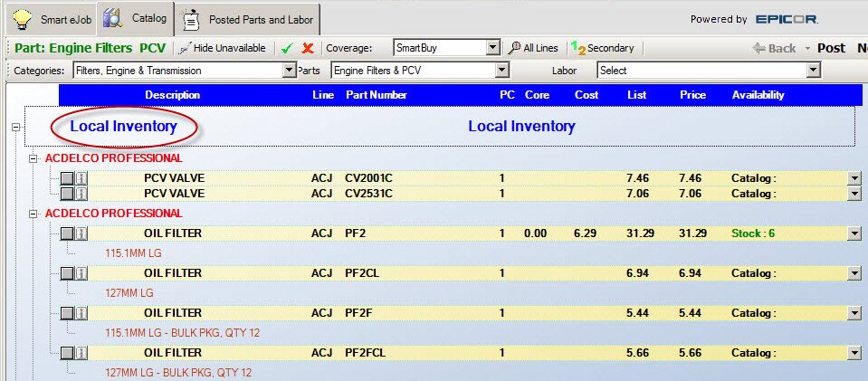Expand the Categories dropdown list
The width and height of the screenshot is (868, 381).
coord(290,71)
